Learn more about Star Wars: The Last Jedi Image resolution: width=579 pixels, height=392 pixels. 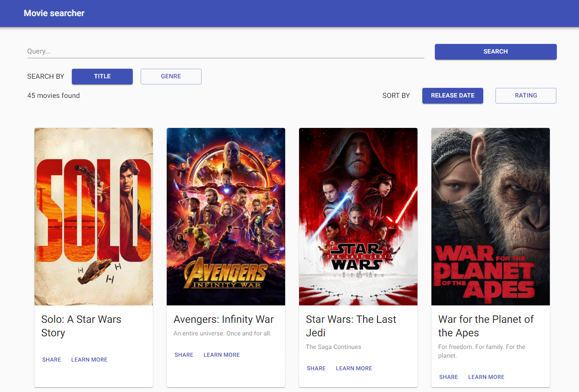coord(354,368)
